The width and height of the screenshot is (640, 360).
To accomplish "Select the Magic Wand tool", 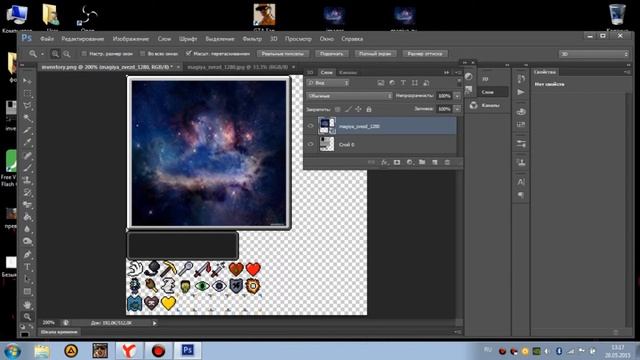I will [27, 118].
